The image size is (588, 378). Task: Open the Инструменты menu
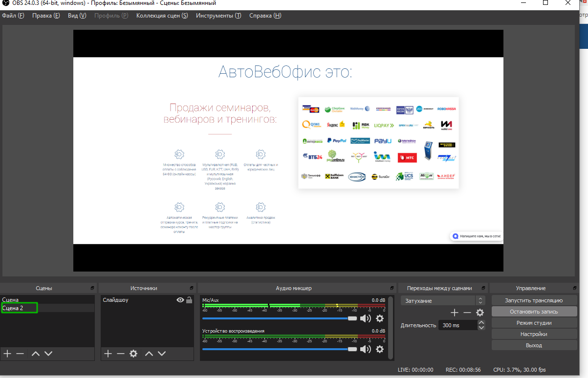(218, 16)
